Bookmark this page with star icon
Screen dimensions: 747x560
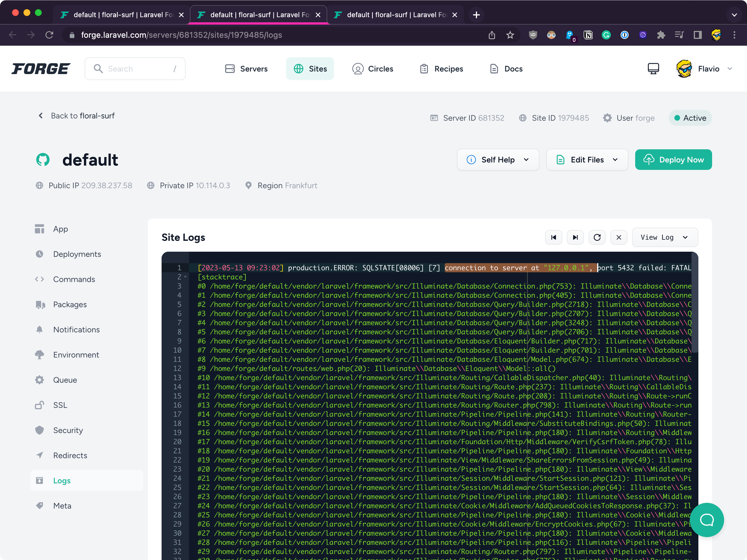[x=510, y=35]
